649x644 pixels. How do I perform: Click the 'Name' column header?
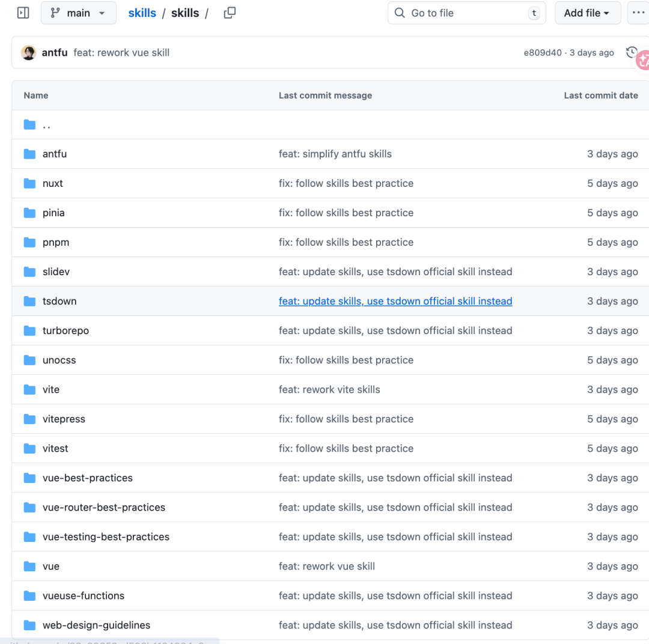36,95
